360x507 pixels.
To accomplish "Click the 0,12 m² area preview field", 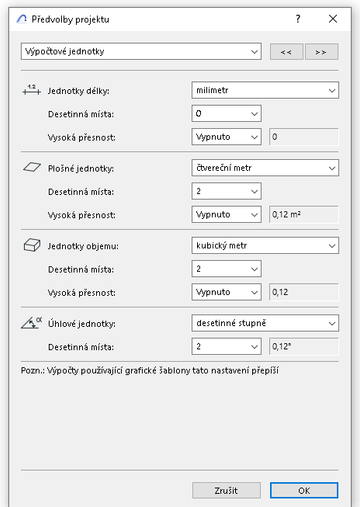I will 304,214.
